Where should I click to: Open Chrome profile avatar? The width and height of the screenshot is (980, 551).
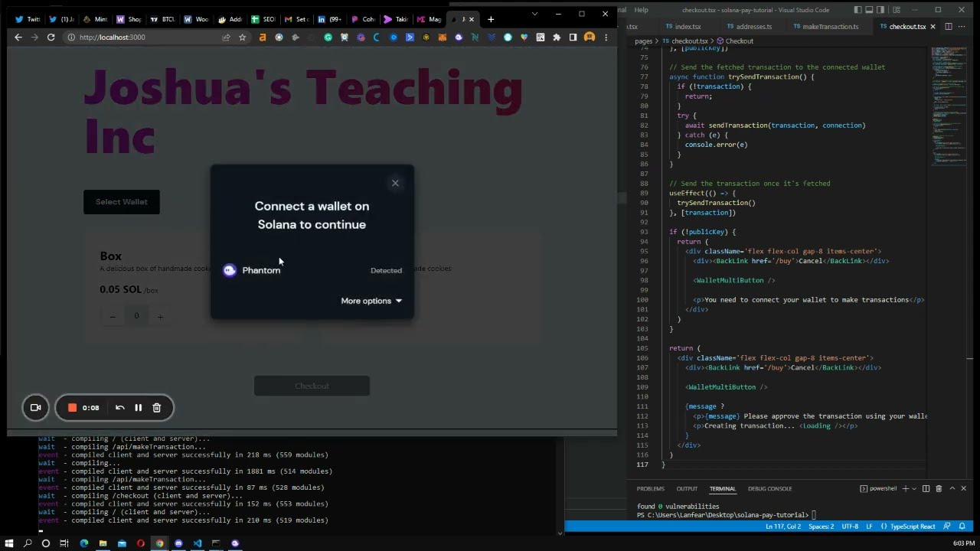click(x=590, y=37)
